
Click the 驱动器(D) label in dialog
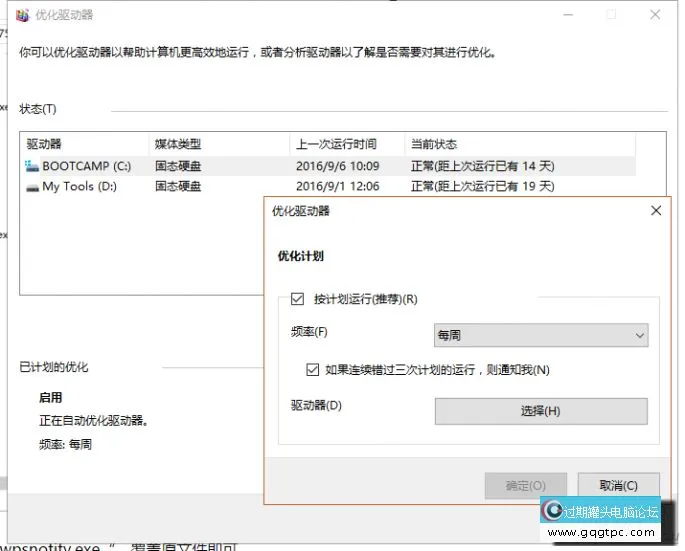(316, 405)
